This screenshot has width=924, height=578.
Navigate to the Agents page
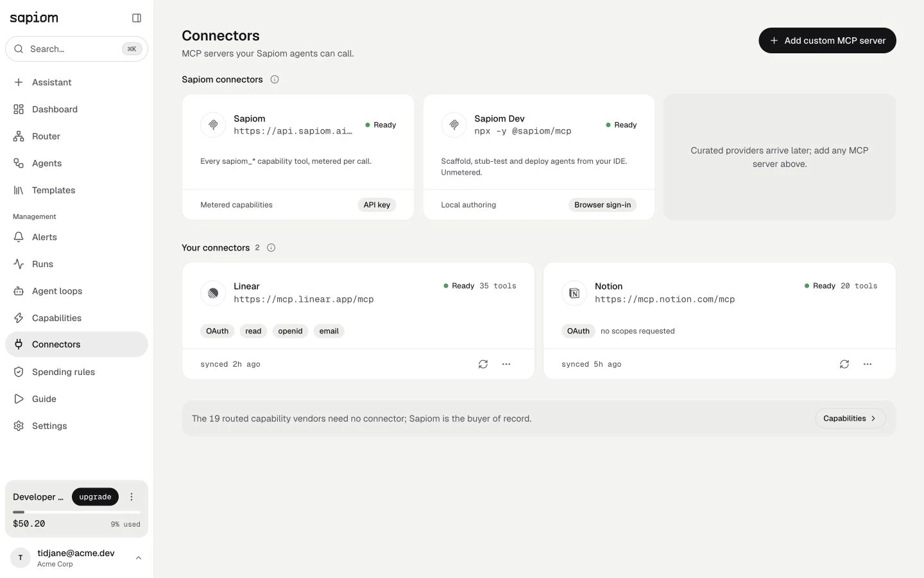pyautogui.click(x=76, y=163)
